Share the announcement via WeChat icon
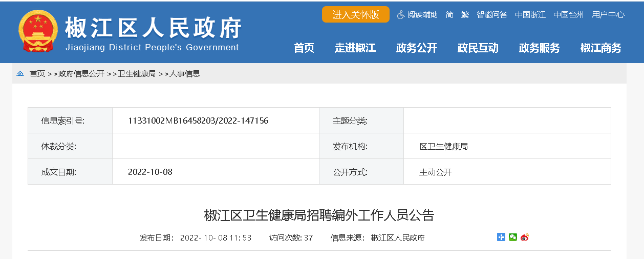 [512, 237]
